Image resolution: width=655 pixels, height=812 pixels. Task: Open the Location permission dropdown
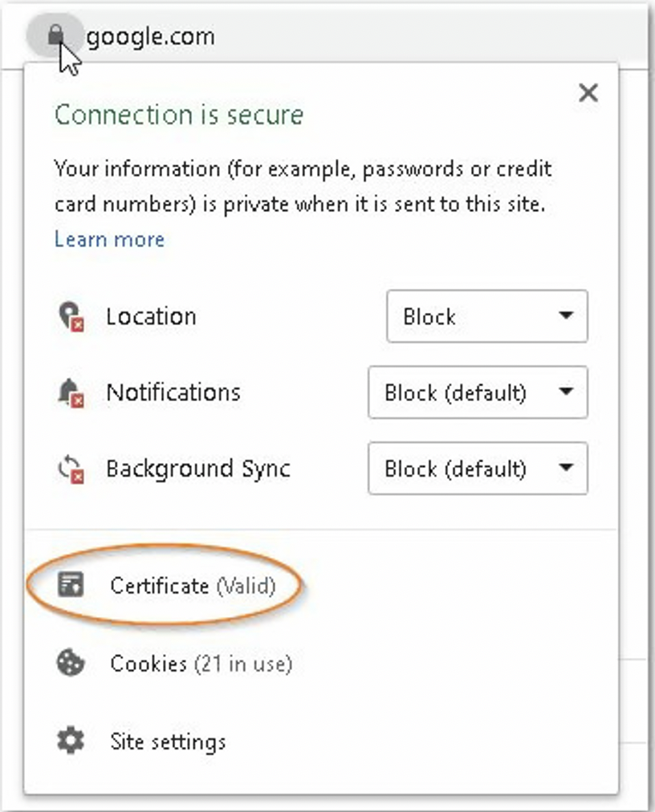(487, 316)
